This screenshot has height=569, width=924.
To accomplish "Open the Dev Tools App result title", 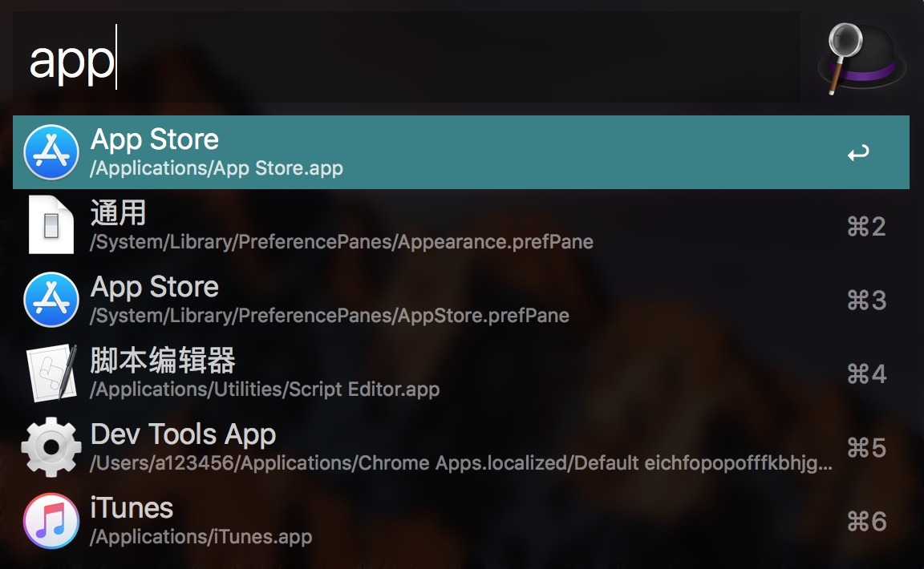I will point(183,434).
